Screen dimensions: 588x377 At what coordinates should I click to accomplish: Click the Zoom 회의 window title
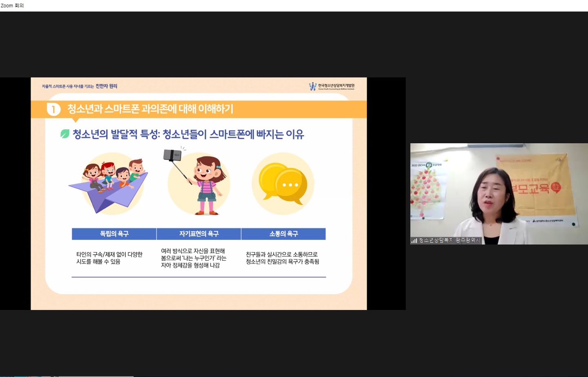(x=13, y=5)
